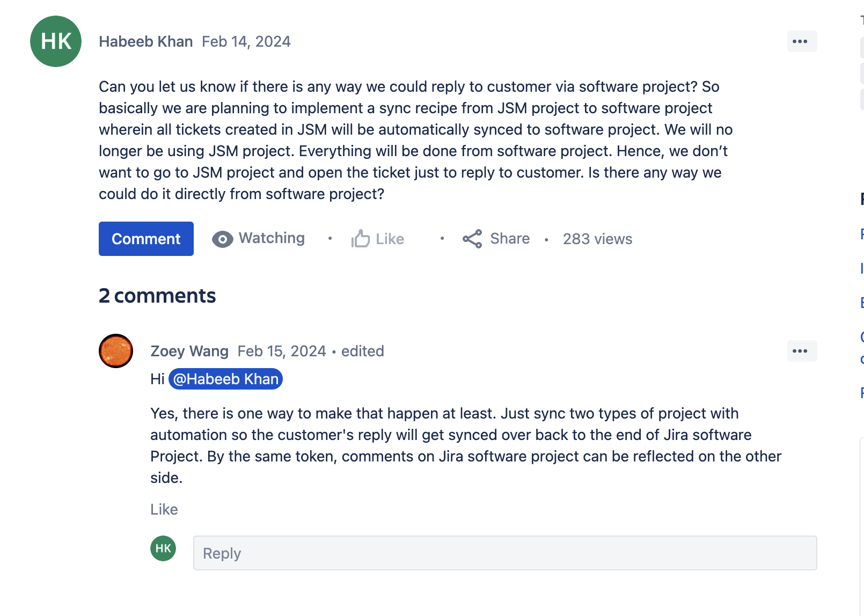Open Zoey Wang's profile via her name

coord(189,351)
